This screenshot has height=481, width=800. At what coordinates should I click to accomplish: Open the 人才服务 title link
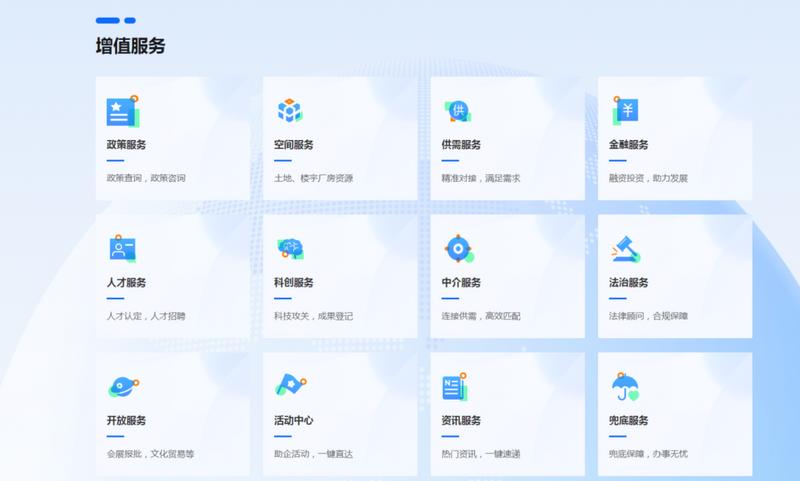(x=126, y=283)
